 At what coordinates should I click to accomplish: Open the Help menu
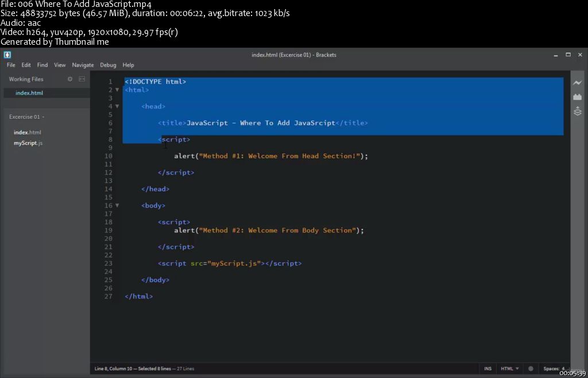coord(128,65)
